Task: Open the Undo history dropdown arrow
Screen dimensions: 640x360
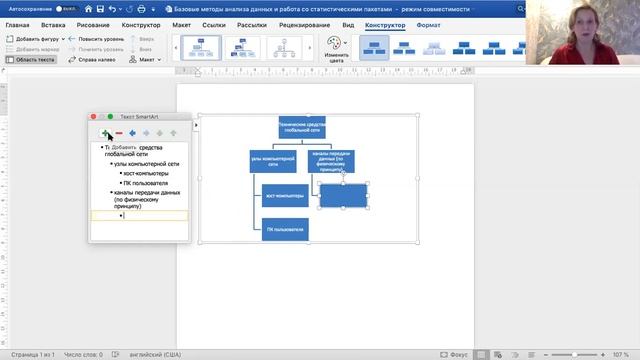Action: (x=120, y=9)
